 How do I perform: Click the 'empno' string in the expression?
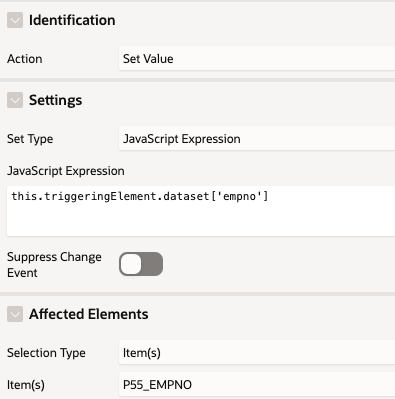click(x=237, y=196)
